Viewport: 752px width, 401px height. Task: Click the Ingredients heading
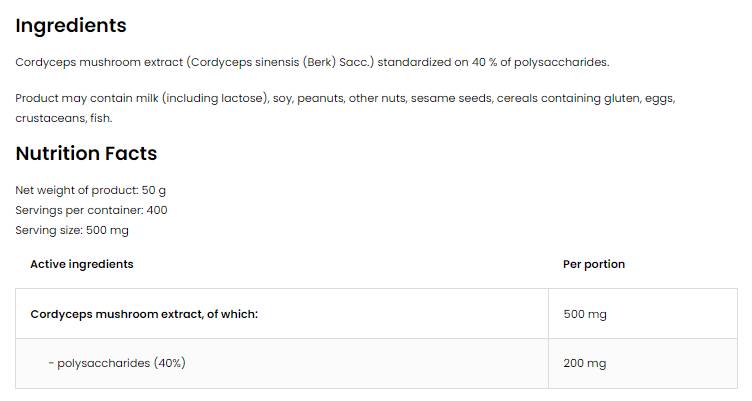(x=71, y=25)
